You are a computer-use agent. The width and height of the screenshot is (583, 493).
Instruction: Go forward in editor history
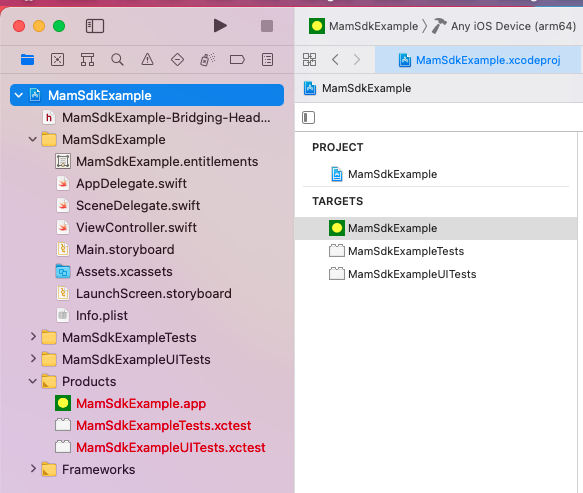(357, 59)
